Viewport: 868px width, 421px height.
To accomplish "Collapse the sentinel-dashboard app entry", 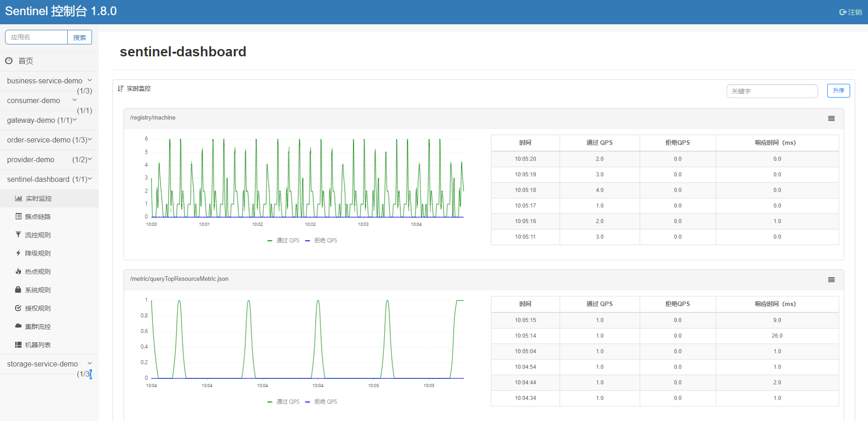I will (49, 180).
